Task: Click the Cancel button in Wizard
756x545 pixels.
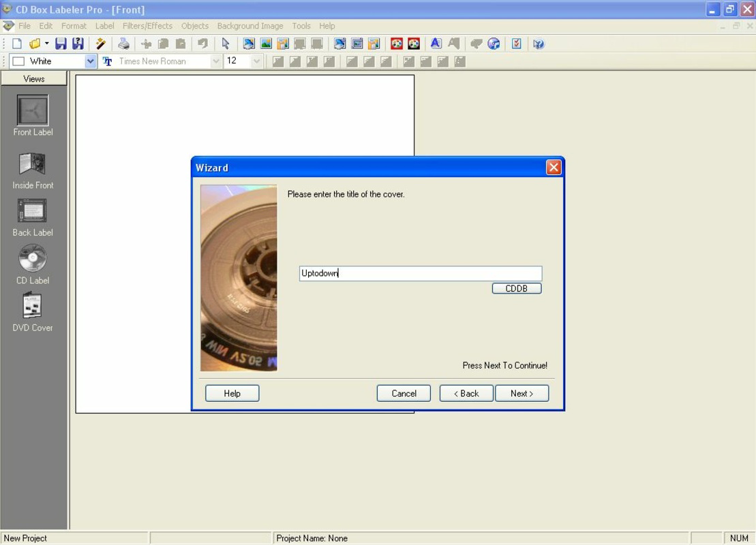Action: coord(404,393)
